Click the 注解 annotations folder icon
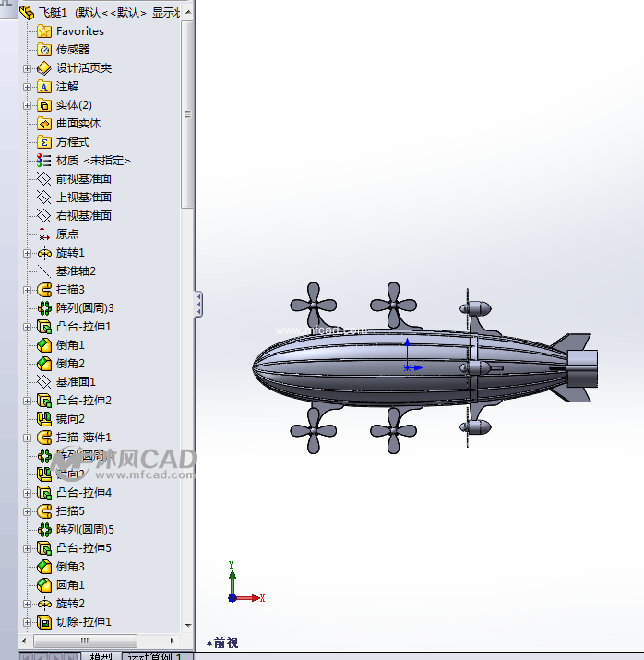The width and height of the screenshot is (644, 660). point(44,87)
